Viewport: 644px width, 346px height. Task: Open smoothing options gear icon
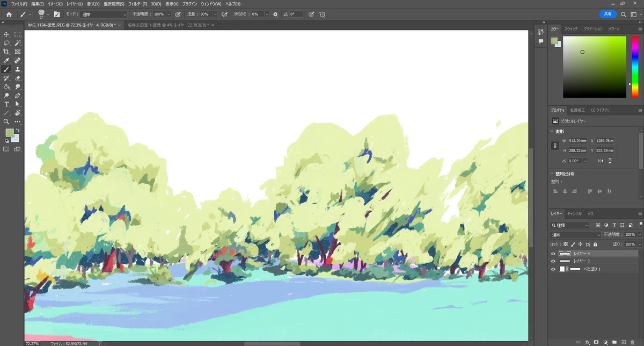[x=275, y=15]
